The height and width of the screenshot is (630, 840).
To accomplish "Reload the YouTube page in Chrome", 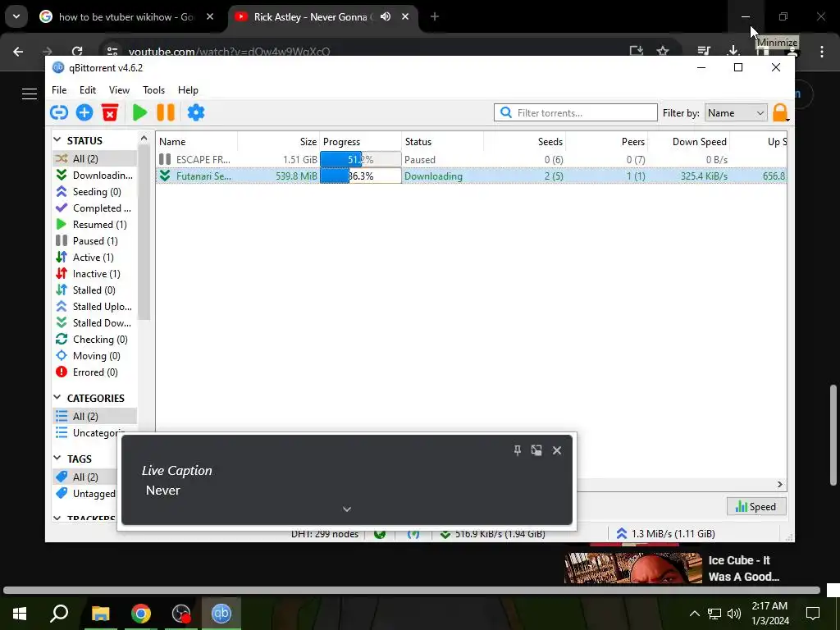I will [x=77, y=52].
